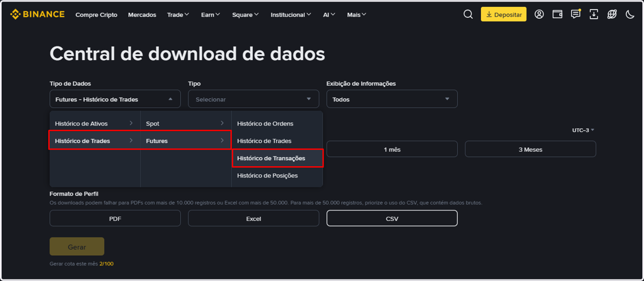This screenshot has height=281, width=644.
Task: Expand the Institucional menu
Action: tap(291, 15)
